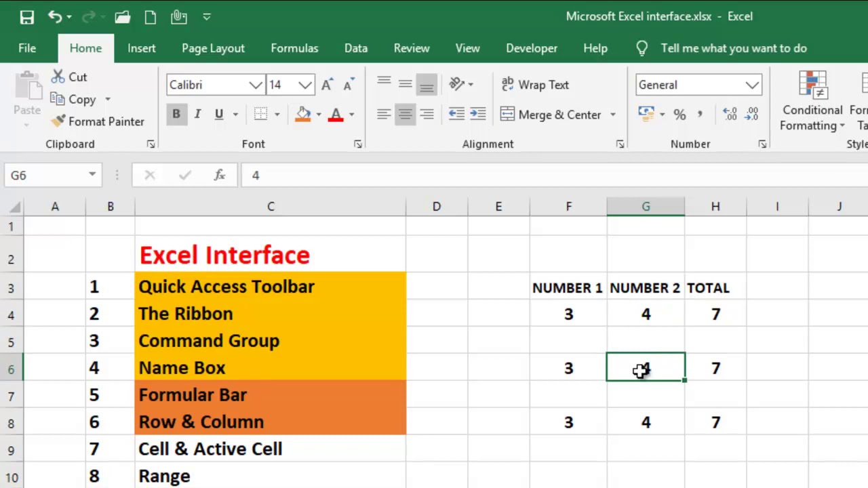Viewport: 868px width, 488px height.
Task: Open the Merge & Center dropdown arrow
Action: click(x=613, y=115)
